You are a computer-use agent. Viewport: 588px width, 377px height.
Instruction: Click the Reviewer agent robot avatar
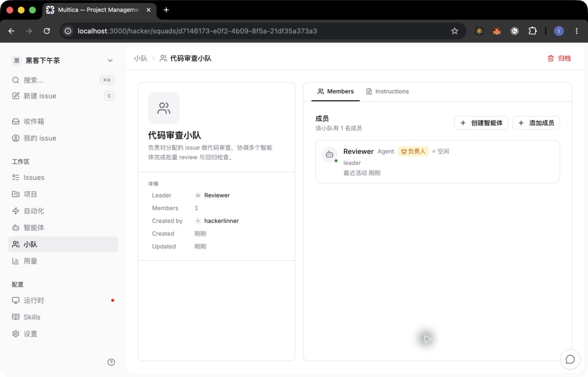(x=329, y=154)
